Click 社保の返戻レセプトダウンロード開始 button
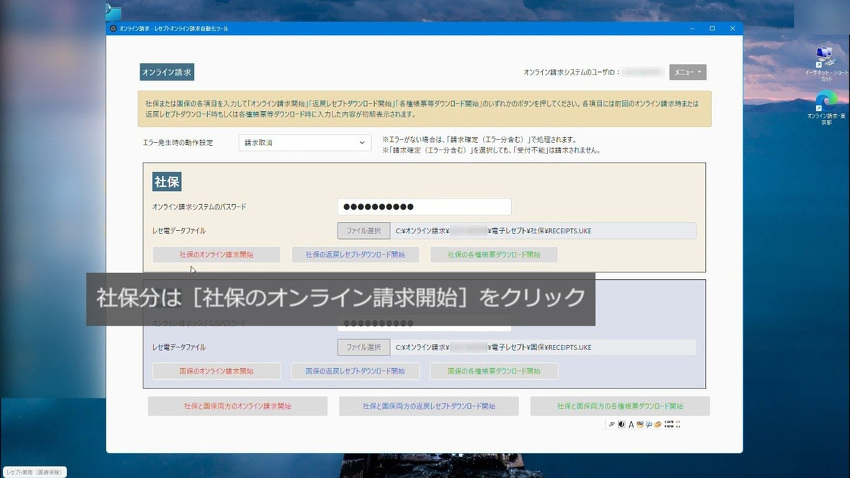The image size is (850, 478). pyautogui.click(x=355, y=255)
